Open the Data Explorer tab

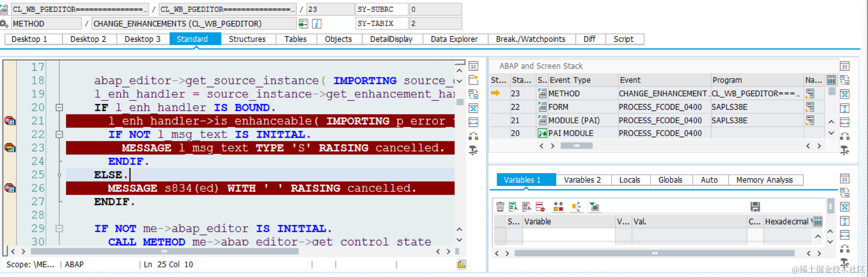point(455,39)
